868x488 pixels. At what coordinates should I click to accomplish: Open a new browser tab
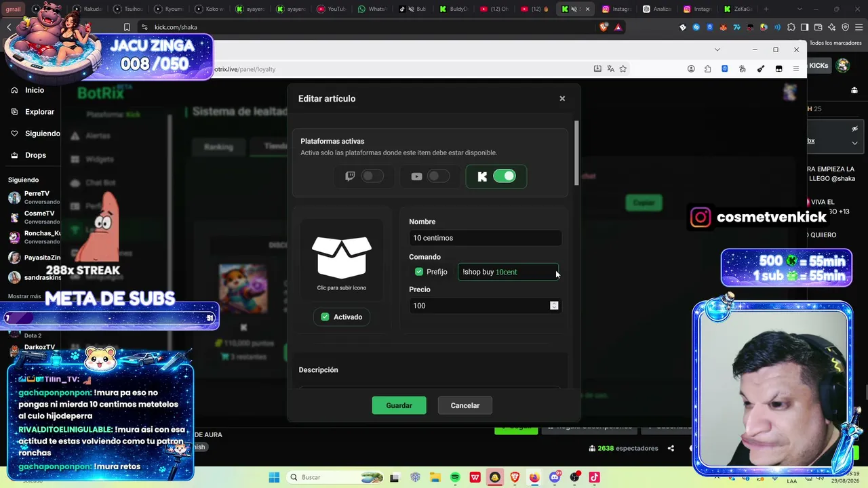766,9
